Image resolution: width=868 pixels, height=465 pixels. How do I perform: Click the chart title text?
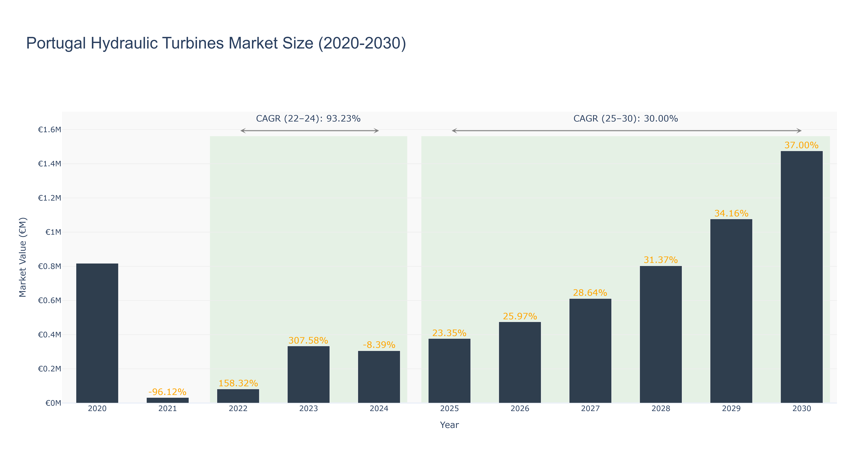click(x=216, y=43)
